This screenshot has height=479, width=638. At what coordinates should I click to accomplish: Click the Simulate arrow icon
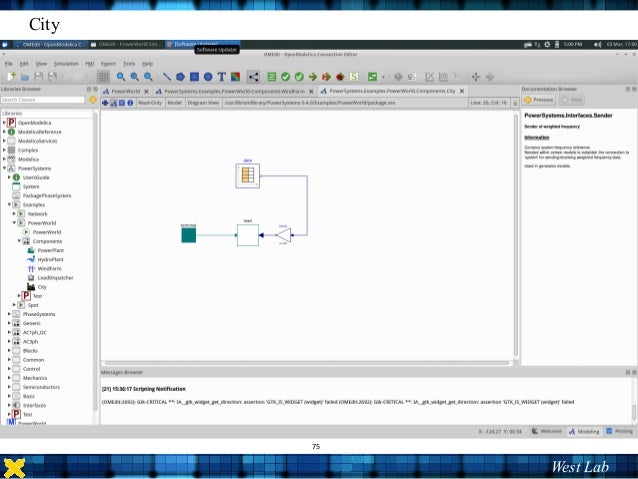click(313, 76)
